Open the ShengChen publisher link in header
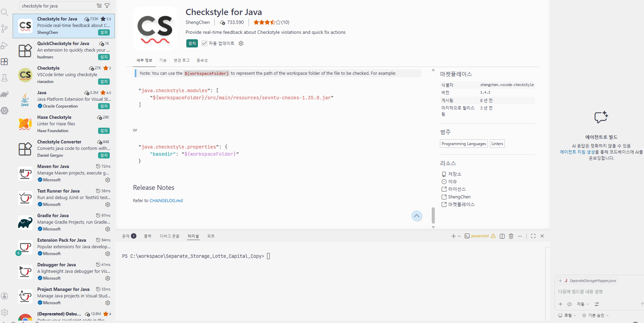 198,23
